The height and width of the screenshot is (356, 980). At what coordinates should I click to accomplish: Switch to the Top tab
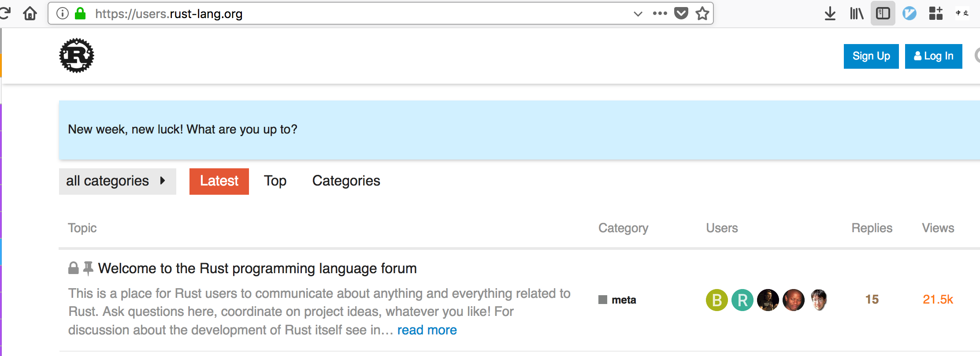click(x=275, y=181)
